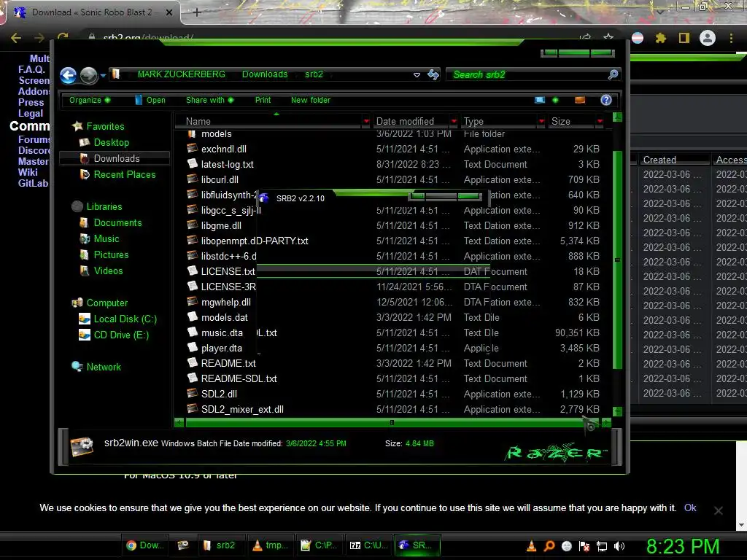Click the 7-Zip C:\U... taskbar button
Viewport: 747px width, 560px height.
(x=368, y=545)
